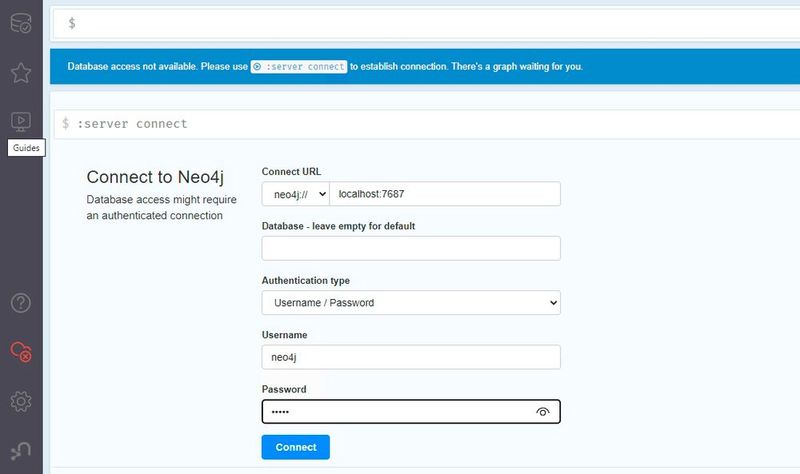Click the Connect to Neo4j heading
This screenshot has height=474, width=800.
[155, 177]
